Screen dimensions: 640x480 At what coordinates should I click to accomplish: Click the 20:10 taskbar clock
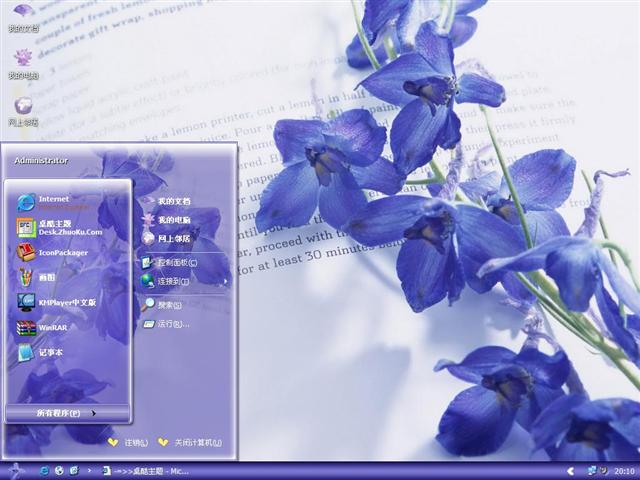tap(624, 471)
